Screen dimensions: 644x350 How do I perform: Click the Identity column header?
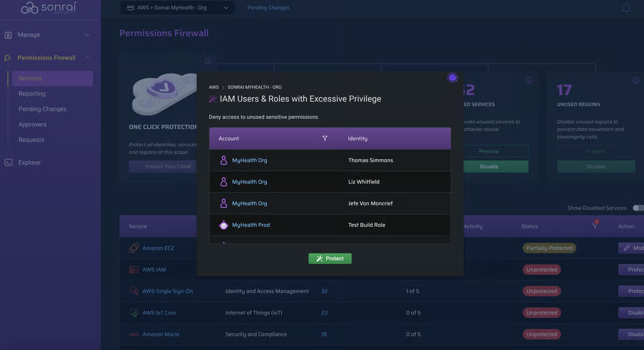[x=357, y=138]
